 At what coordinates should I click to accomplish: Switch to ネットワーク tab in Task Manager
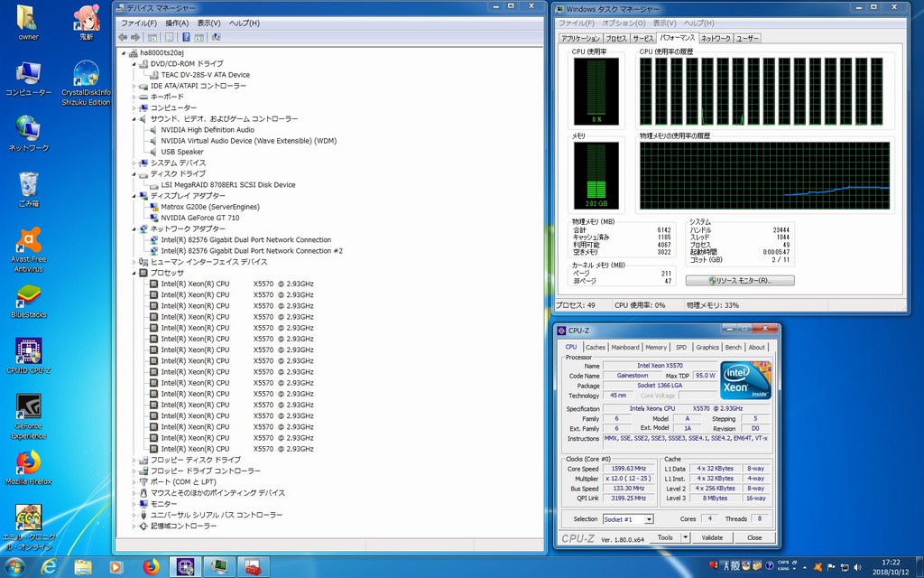[716, 38]
